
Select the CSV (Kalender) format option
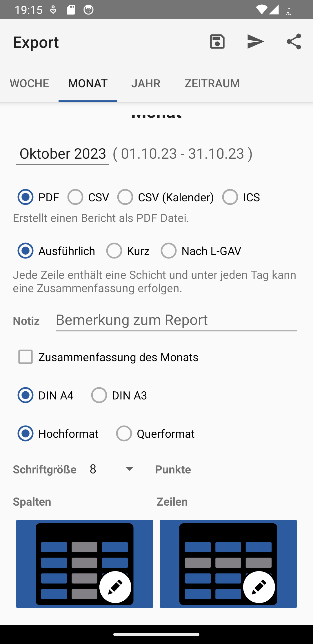tap(125, 197)
